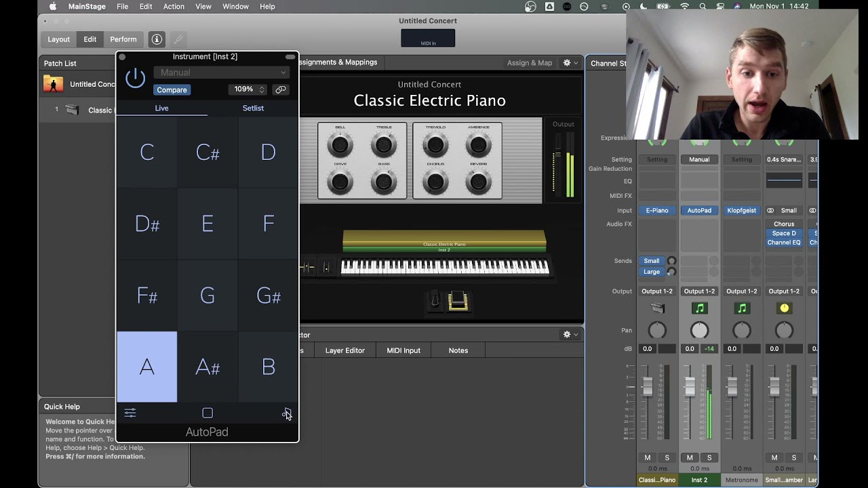Open the File menu

pos(122,6)
